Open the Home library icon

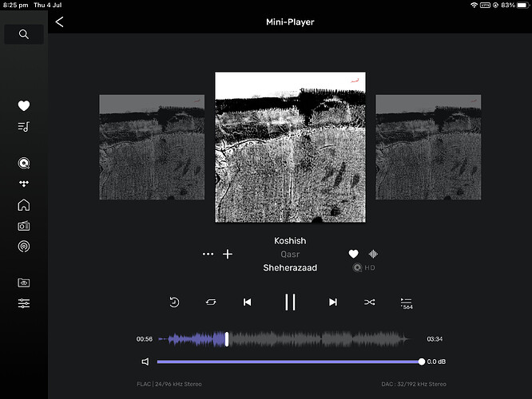point(24,205)
